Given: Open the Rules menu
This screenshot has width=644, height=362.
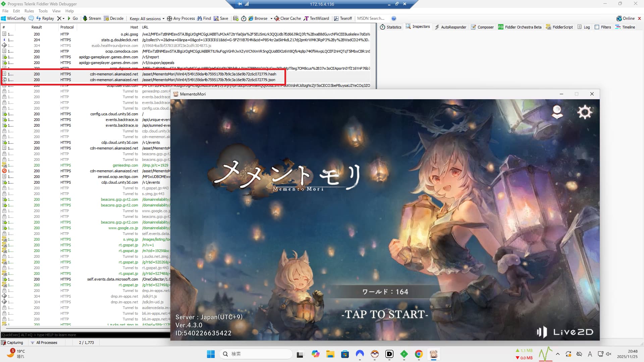Looking at the screenshot, I should tap(29, 11).
